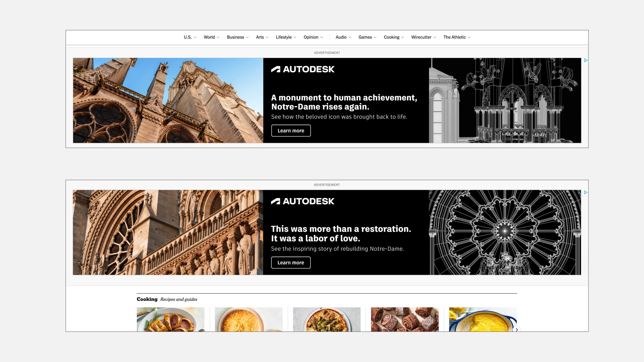This screenshot has height=362, width=644.
Task: Open the Audio navigation item
Action: (x=341, y=37)
